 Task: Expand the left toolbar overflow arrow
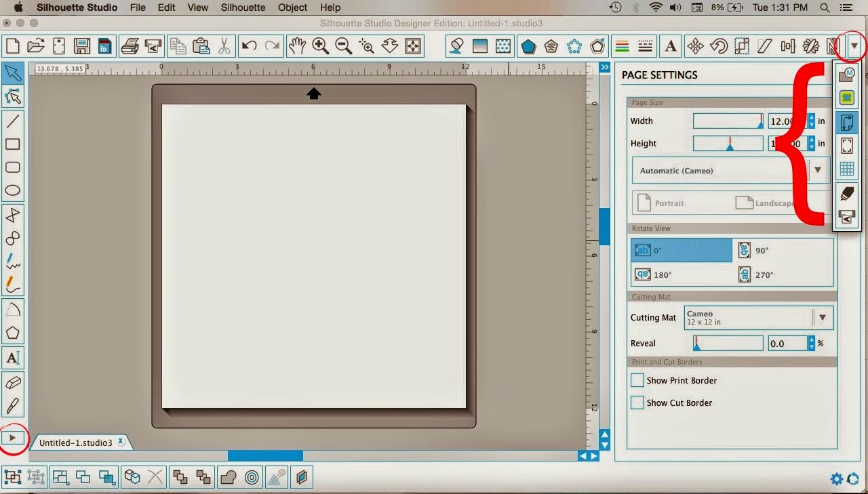tap(13, 438)
